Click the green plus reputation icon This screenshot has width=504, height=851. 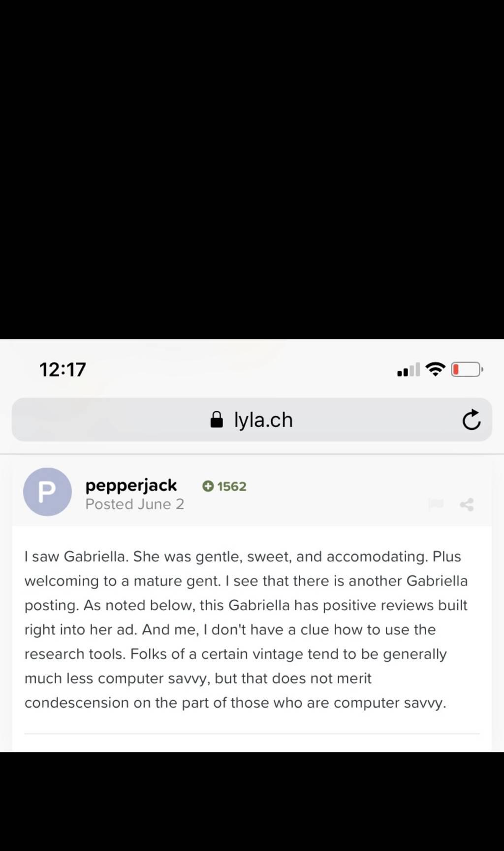(x=208, y=487)
